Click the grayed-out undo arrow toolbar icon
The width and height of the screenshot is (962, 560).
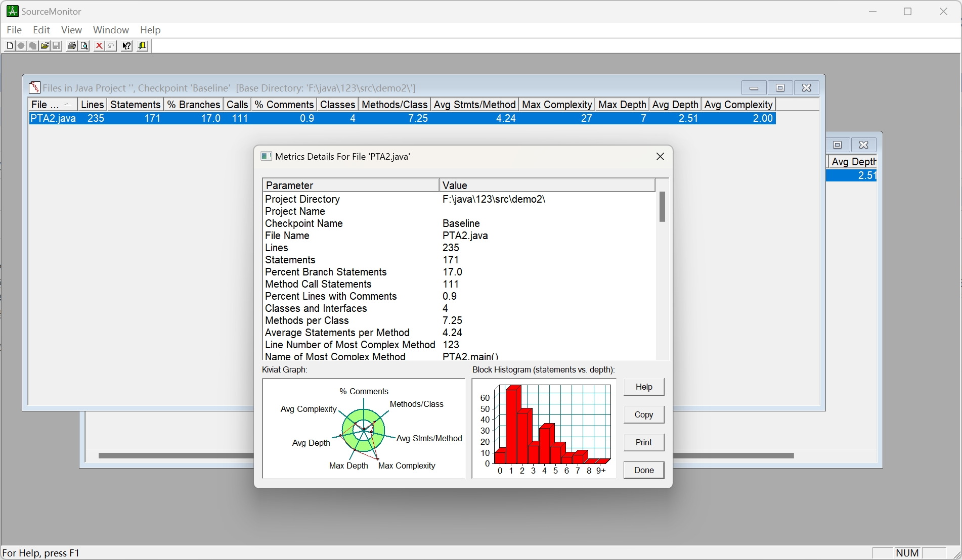(x=111, y=46)
